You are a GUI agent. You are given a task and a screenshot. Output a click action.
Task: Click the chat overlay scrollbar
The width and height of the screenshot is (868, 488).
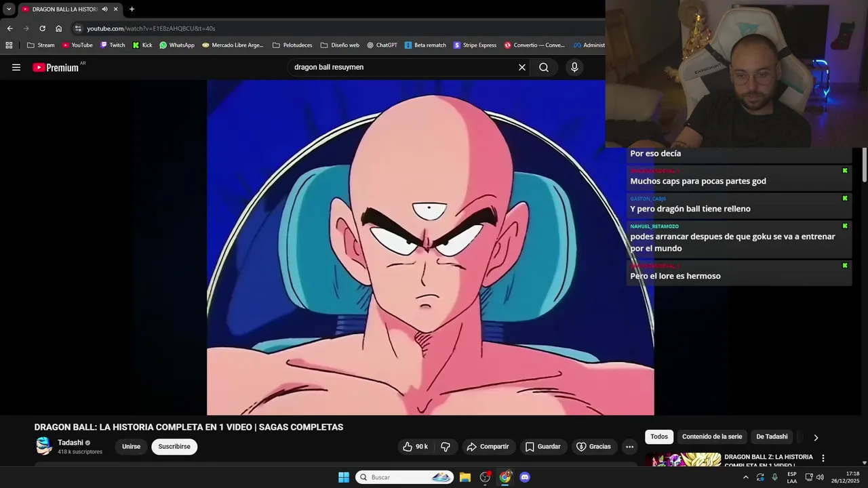pos(865,165)
